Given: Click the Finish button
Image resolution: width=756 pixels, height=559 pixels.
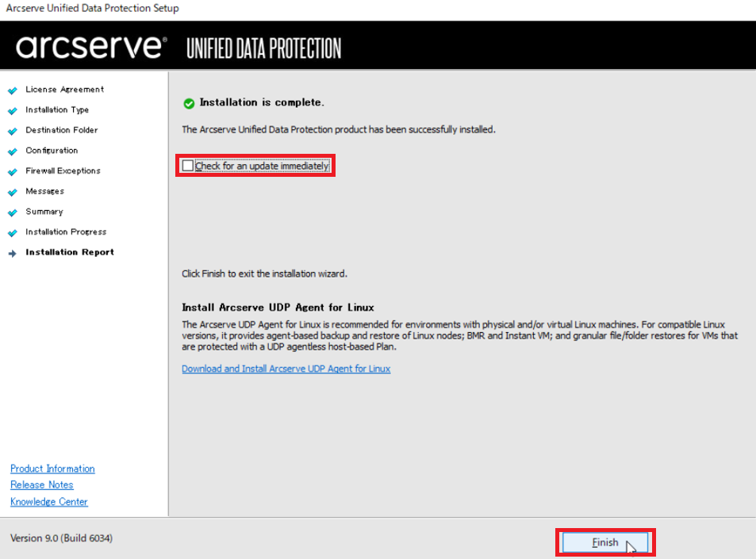Looking at the screenshot, I should 605,542.
